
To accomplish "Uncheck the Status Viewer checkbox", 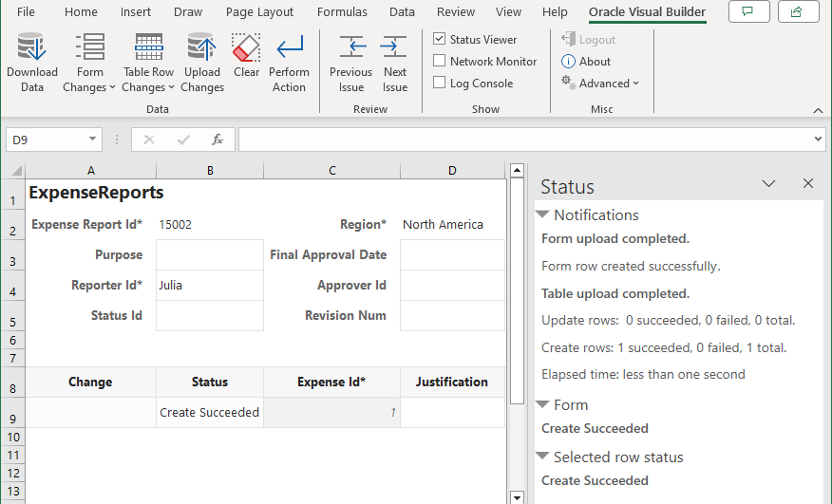I will point(440,40).
